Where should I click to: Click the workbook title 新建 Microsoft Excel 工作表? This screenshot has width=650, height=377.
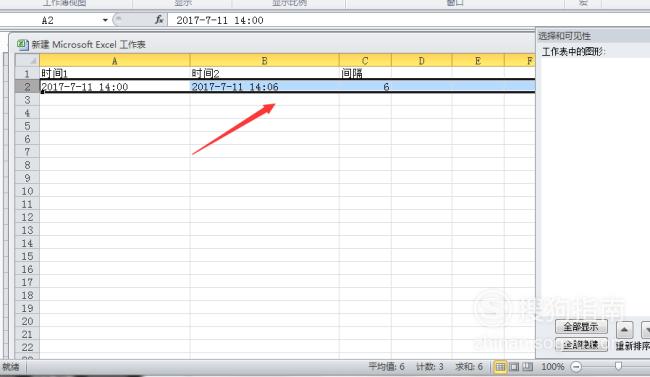[x=89, y=44]
